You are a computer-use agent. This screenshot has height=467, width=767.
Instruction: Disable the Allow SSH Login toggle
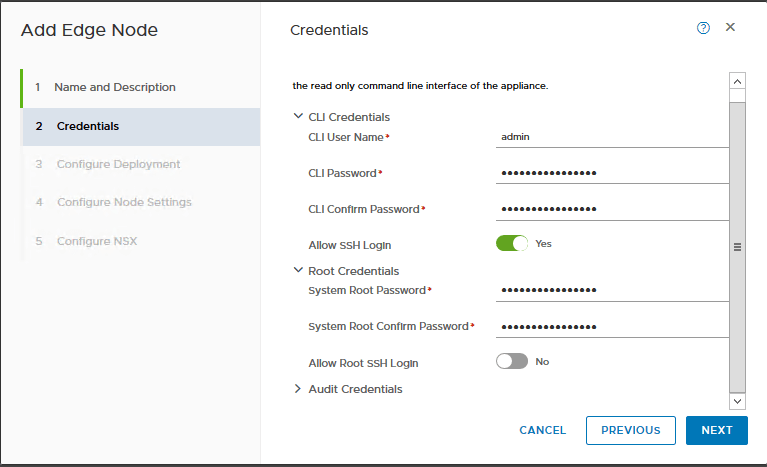tap(512, 243)
